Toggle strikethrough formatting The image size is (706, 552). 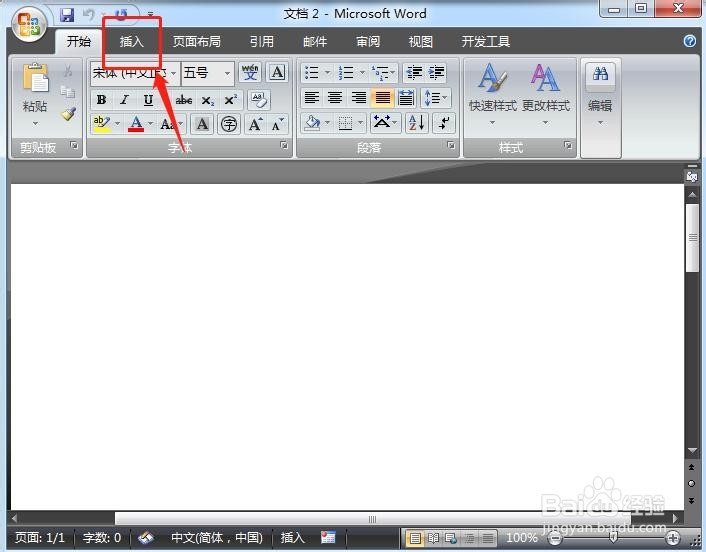[184, 100]
